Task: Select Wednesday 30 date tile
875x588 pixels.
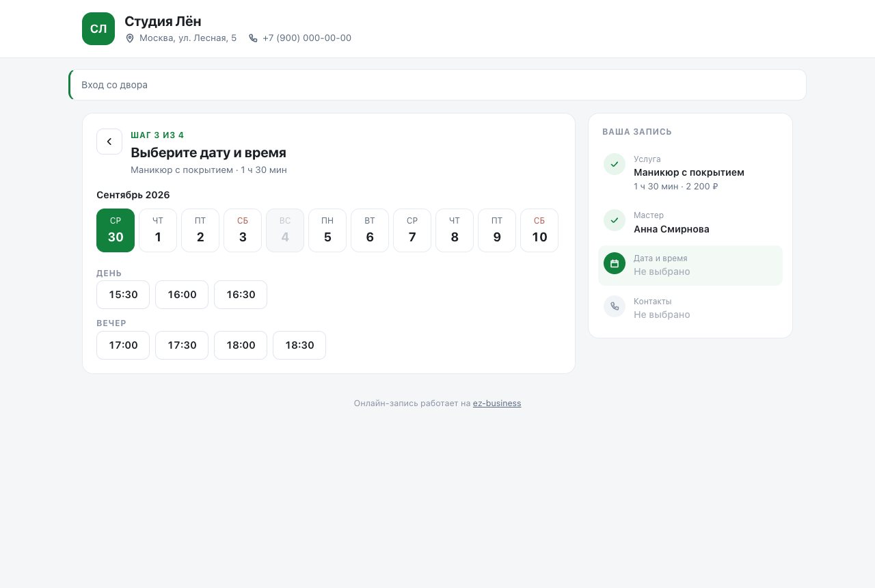Action: coord(116,230)
